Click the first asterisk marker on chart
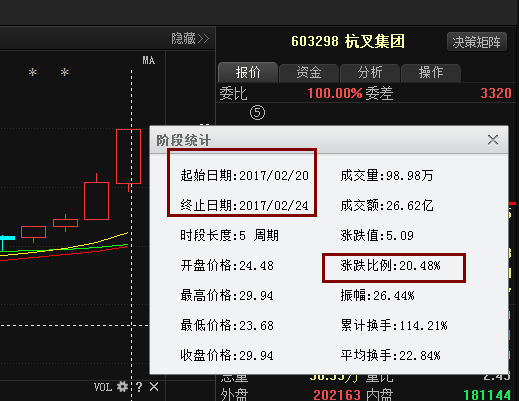Screen dimensions: 519x401 tap(33, 72)
